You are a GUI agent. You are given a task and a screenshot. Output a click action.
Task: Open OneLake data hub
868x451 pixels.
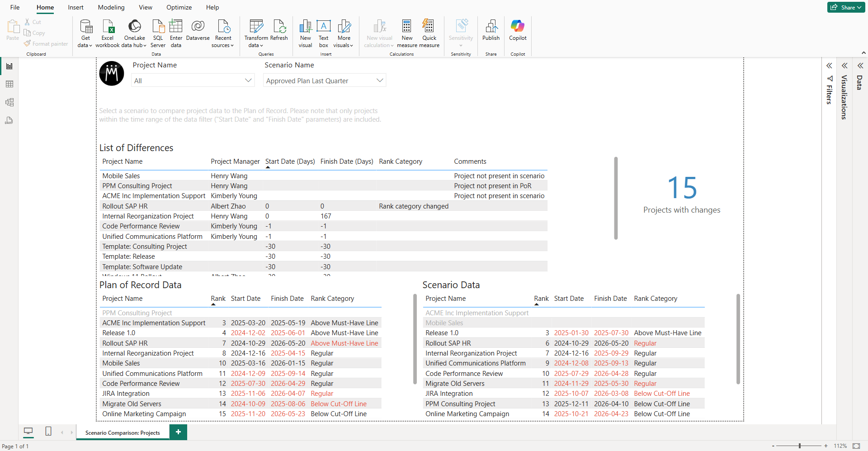click(134, 33)
